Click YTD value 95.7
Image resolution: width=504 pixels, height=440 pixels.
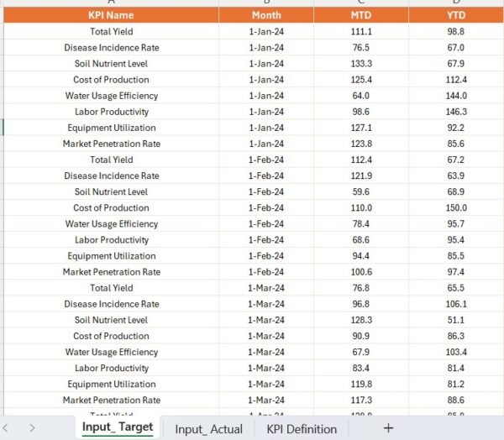click(456, 224)
